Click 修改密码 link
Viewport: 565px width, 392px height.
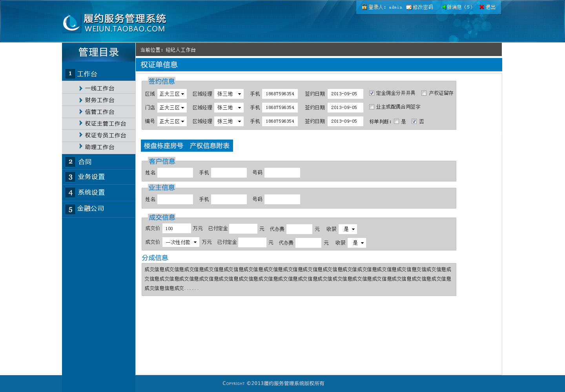tap(423, 7)
